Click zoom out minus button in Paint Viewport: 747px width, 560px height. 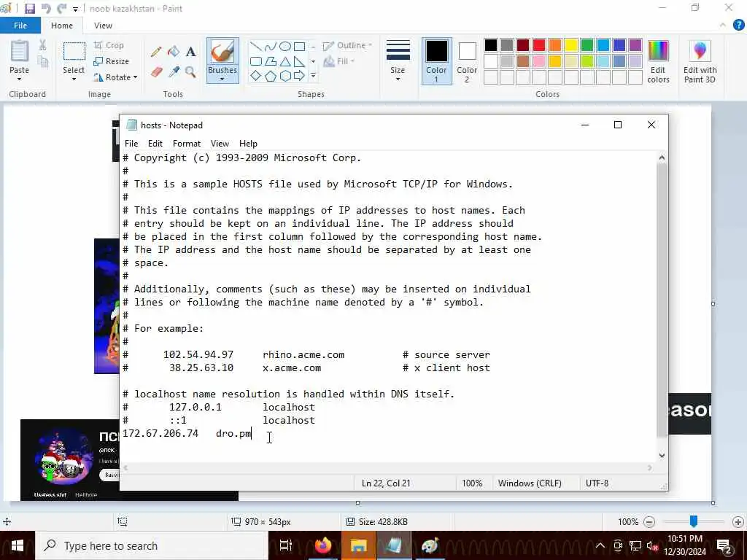649,522
